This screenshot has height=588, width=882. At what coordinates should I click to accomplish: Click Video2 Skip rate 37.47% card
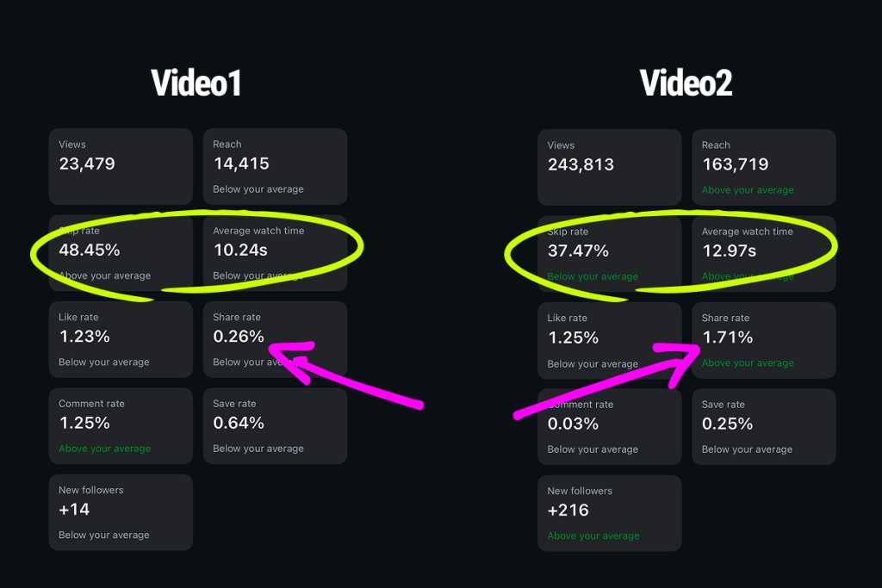[610, 254]
